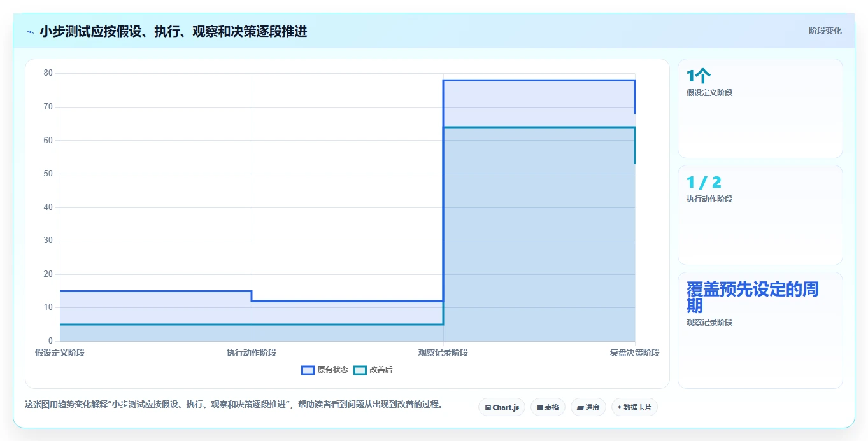868x441 pixels.
Task: Open the 1个 假设定义阶段 card
Action: pyautogui.click(x=760, y=108)
